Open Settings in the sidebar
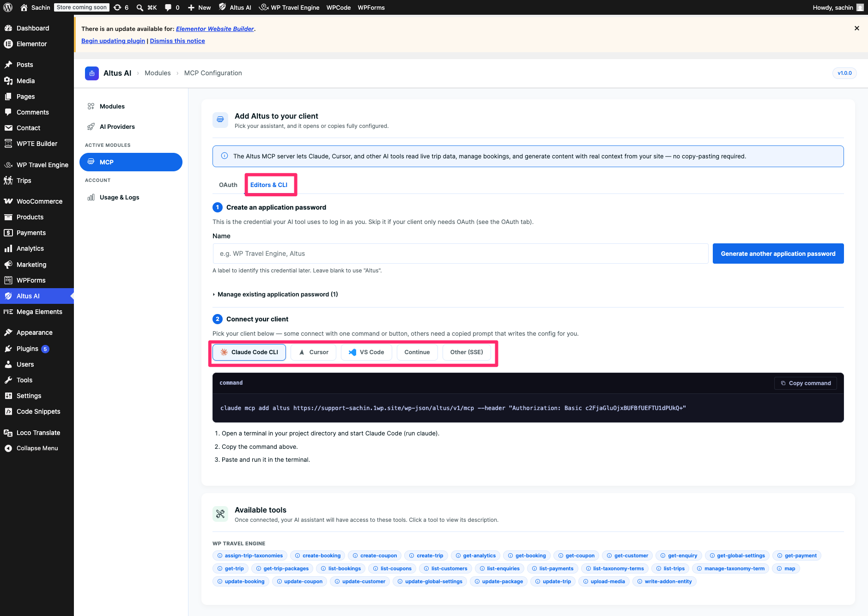868x616 pixels. coord(37,396)
